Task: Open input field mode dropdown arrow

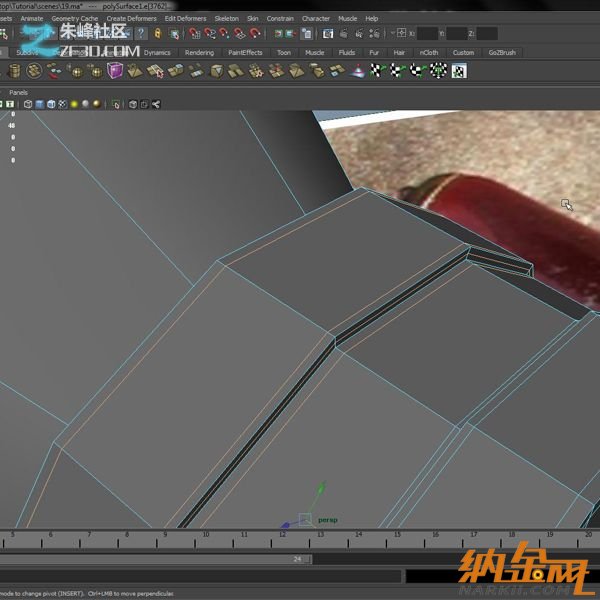Action: tap(392, 33)
